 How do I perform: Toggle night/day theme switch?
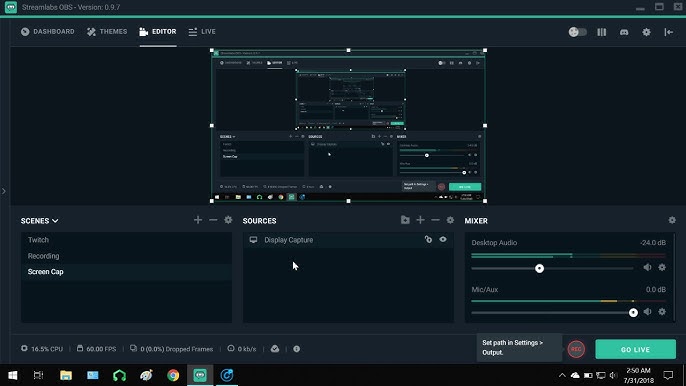coord(578,32)
